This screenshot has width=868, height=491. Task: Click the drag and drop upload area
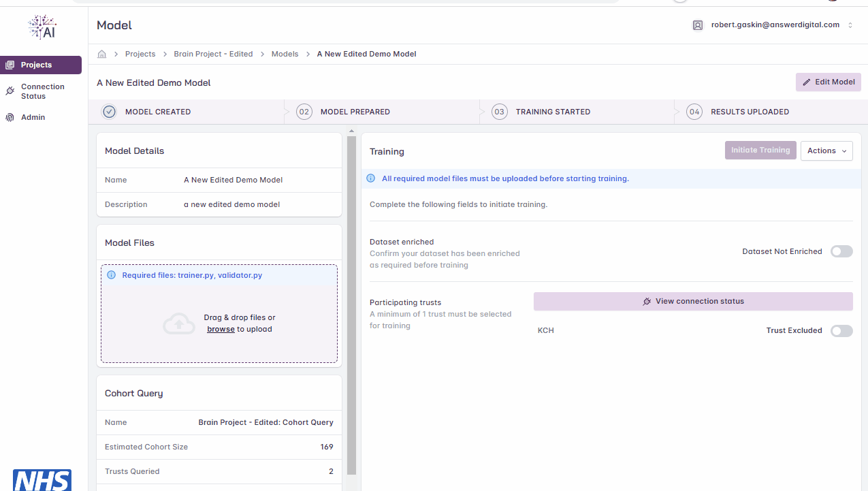pyautogui.click(x=219, y=313)
